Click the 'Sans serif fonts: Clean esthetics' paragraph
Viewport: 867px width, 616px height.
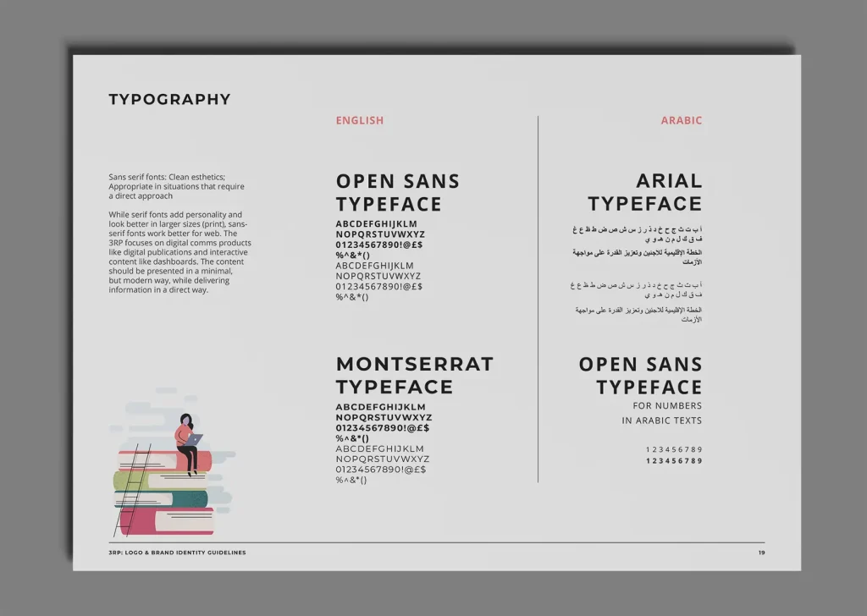pyautogui.click(x=176, y=186)
